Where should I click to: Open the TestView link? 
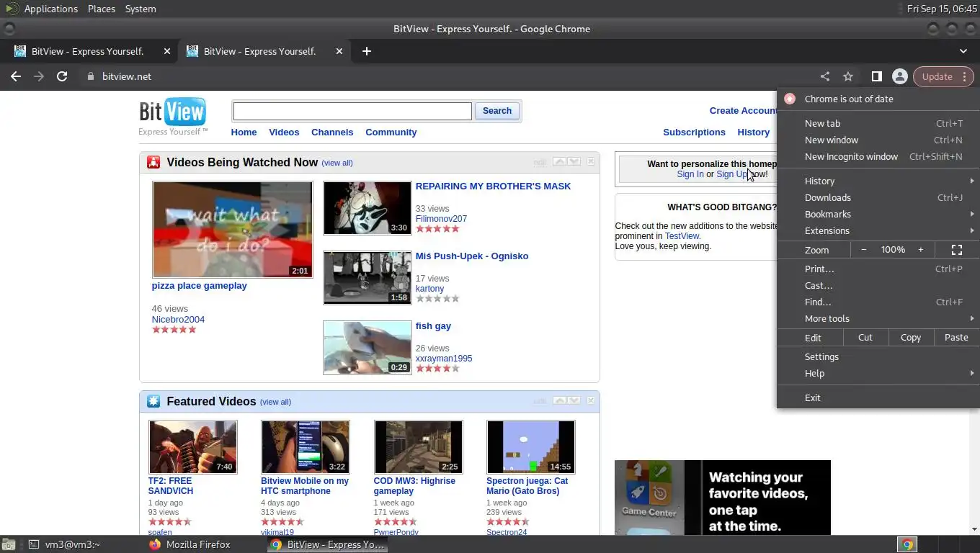(682, 235)
